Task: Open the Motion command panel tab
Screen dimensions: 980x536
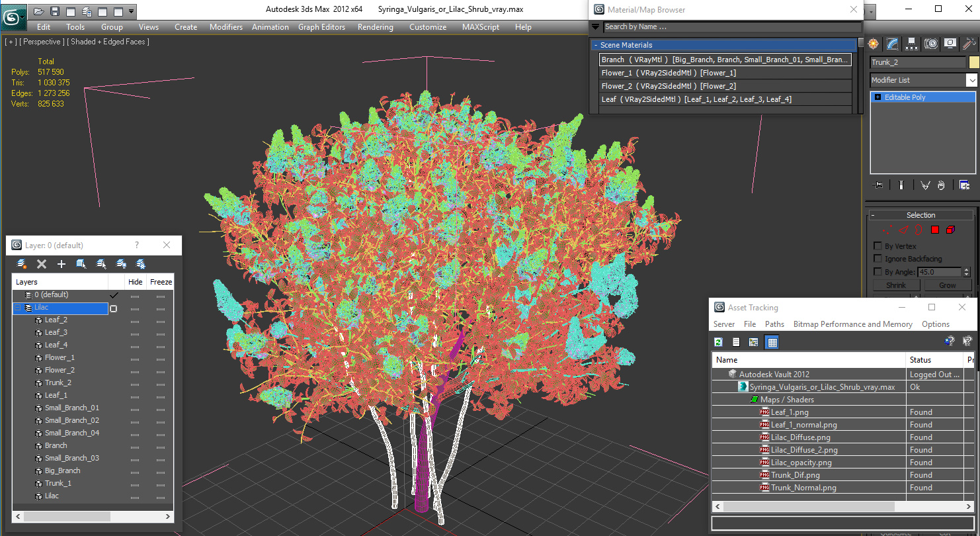Action: pyautogui.click(x=931, y=44)
